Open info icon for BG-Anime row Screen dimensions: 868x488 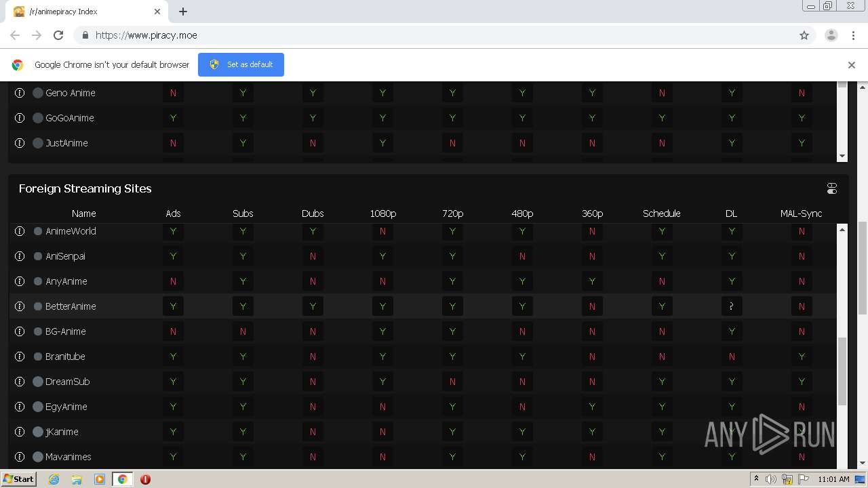pos(20,331)
